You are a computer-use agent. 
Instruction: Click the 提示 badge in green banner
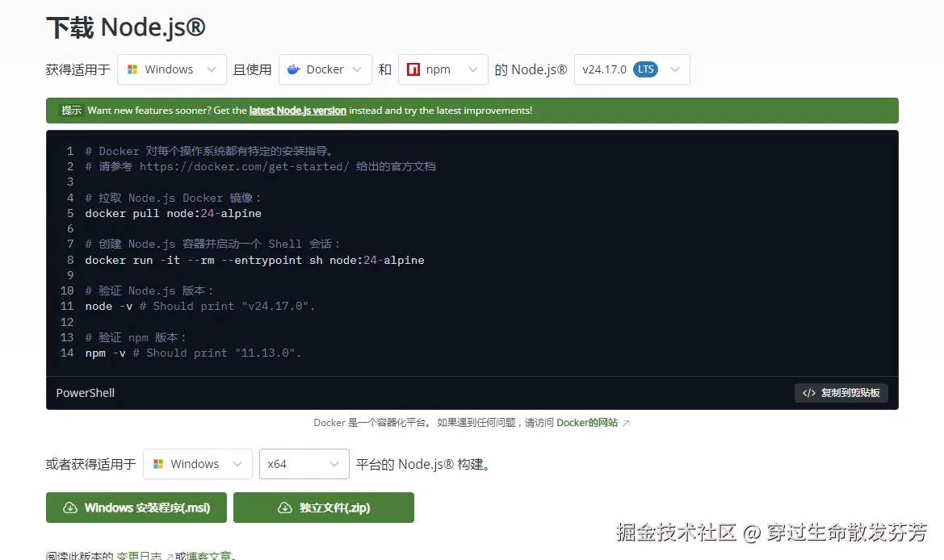(71, 110)
